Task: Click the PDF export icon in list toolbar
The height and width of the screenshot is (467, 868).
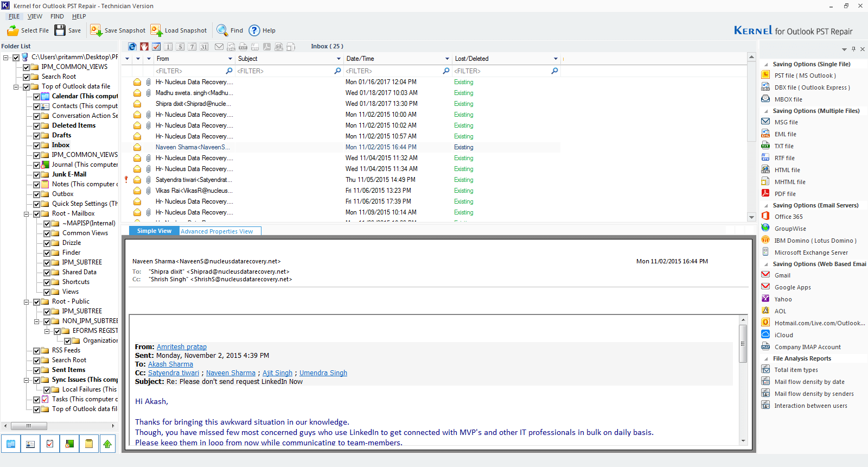Action: (x=267, y=47)
